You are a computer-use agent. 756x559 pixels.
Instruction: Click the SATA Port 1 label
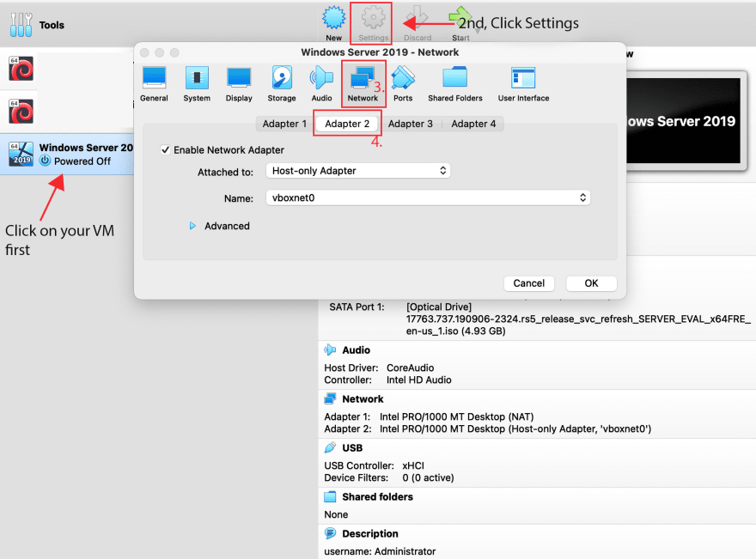pyautogui.click(x=357, y=307)
